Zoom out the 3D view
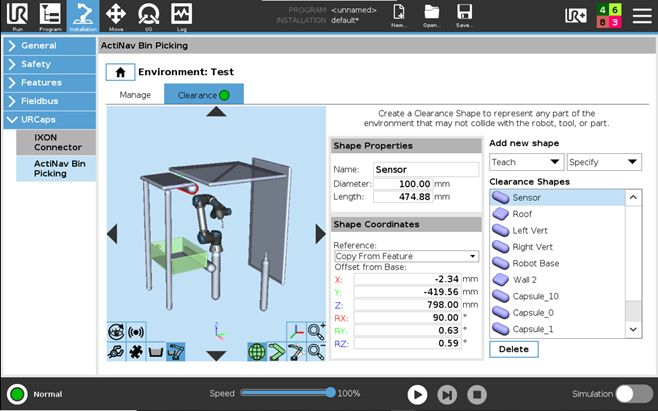658x411 pixels. point(316,351)
